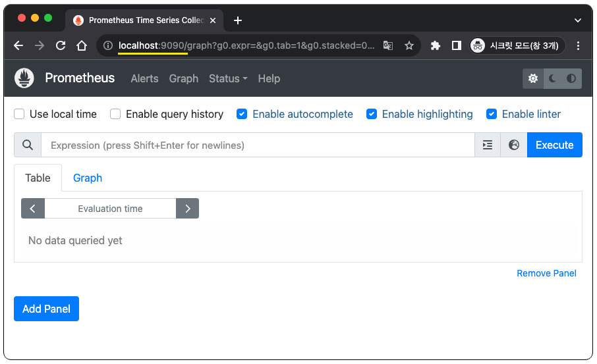This screenshot has height=364, width=597.
Task: Disable Enable linter checkbox
Action: coord(492,114)
